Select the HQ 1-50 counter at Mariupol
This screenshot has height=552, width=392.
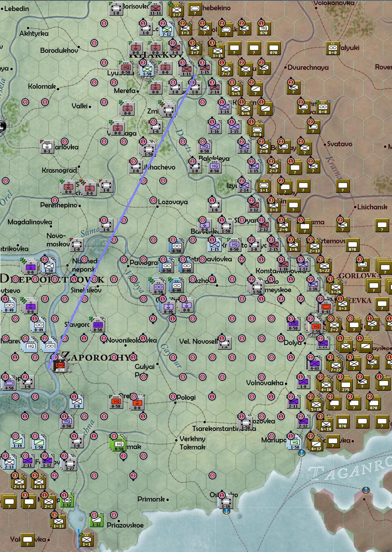pyautogui.click(x=295, y=442)
